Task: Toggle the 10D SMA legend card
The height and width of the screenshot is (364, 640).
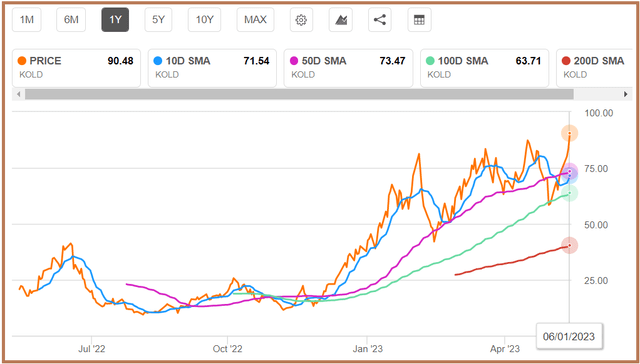Action: coord(212,68)
